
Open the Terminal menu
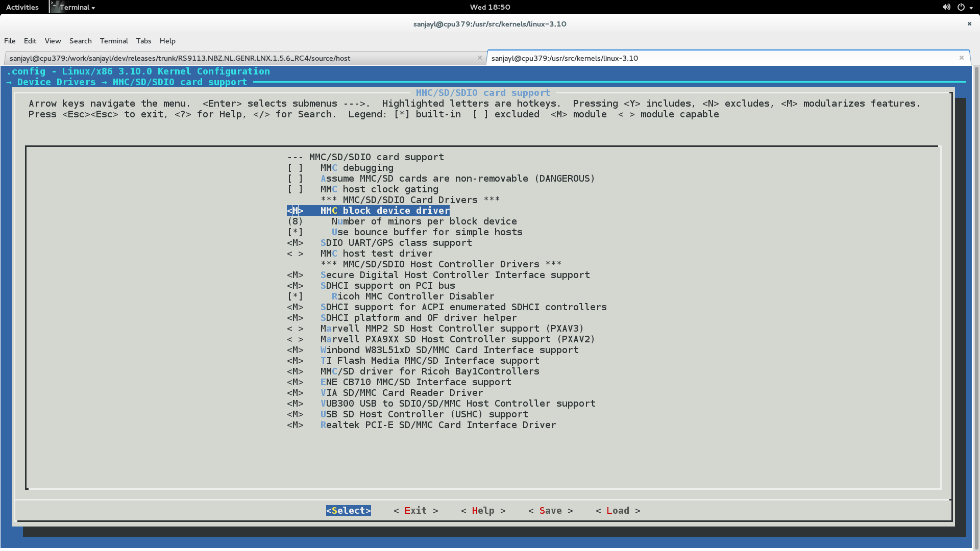113,41
